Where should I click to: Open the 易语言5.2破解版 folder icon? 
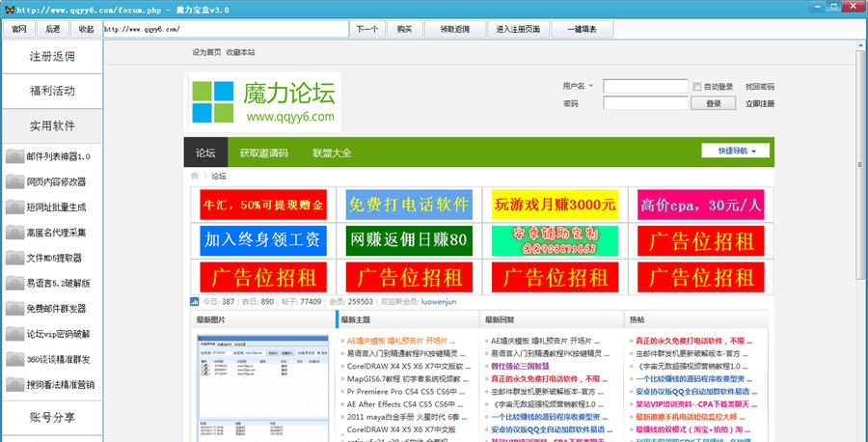coord(14,283)
